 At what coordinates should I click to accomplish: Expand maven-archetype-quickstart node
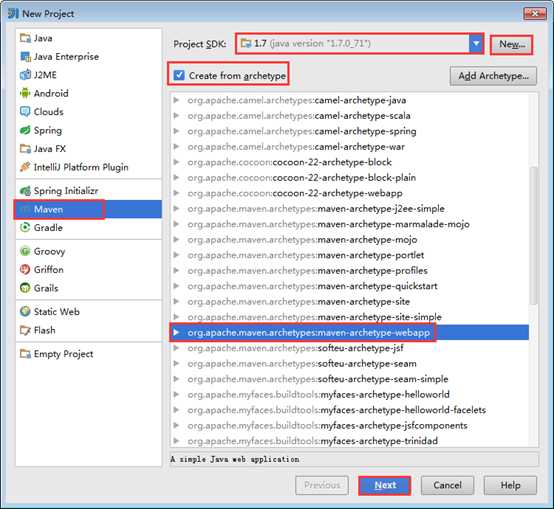[x=176, y=286]
